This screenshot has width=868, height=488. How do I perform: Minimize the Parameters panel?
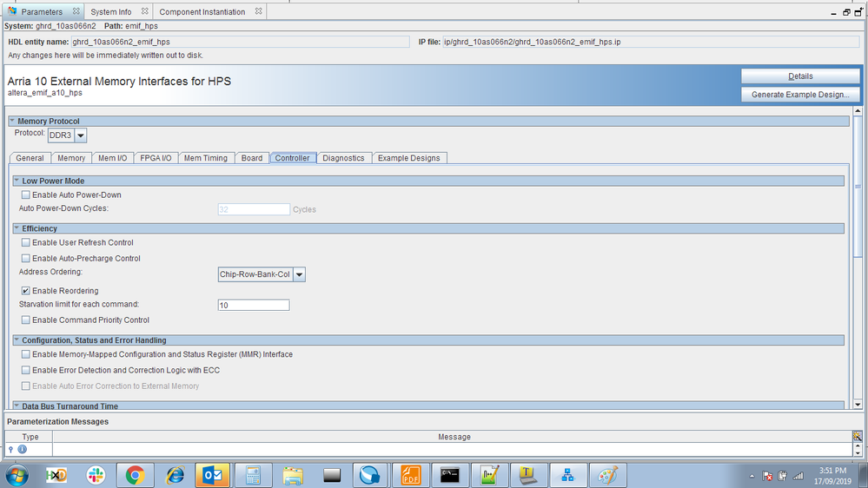833,12
